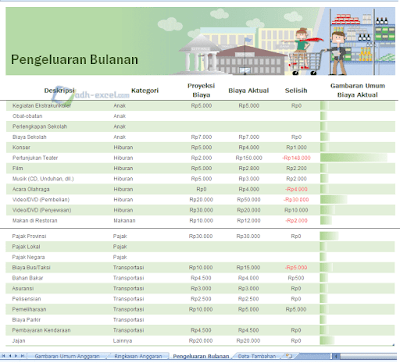Select the Jajan description cell

(x=18, y=341)
